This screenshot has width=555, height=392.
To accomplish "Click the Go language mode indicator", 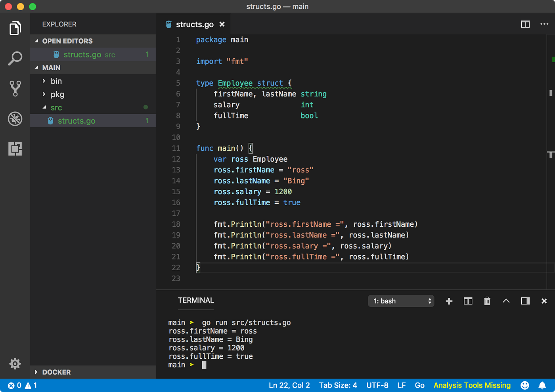I will 419,385.
